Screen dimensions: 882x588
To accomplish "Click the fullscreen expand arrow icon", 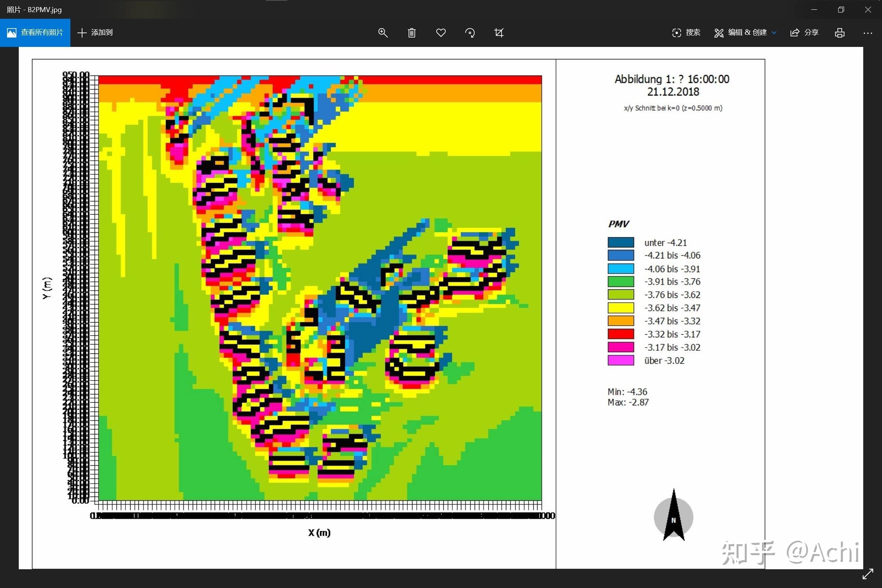I will click(868, 574).
